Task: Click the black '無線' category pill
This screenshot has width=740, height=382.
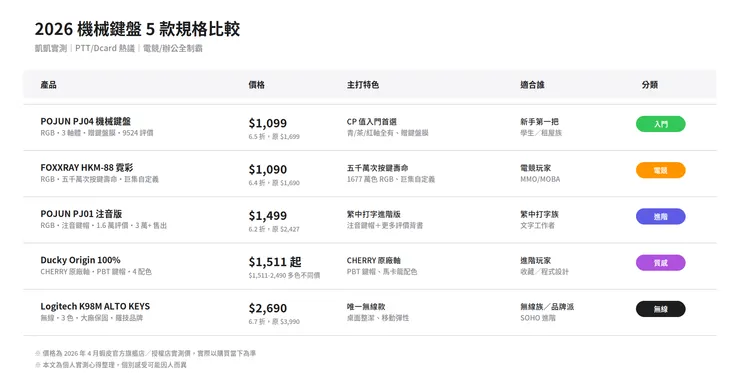Action: click(x=661, y=309)
